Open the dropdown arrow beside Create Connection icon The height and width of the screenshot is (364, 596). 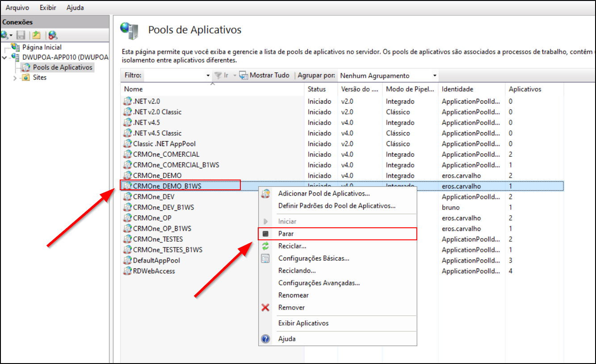[11, 35]
